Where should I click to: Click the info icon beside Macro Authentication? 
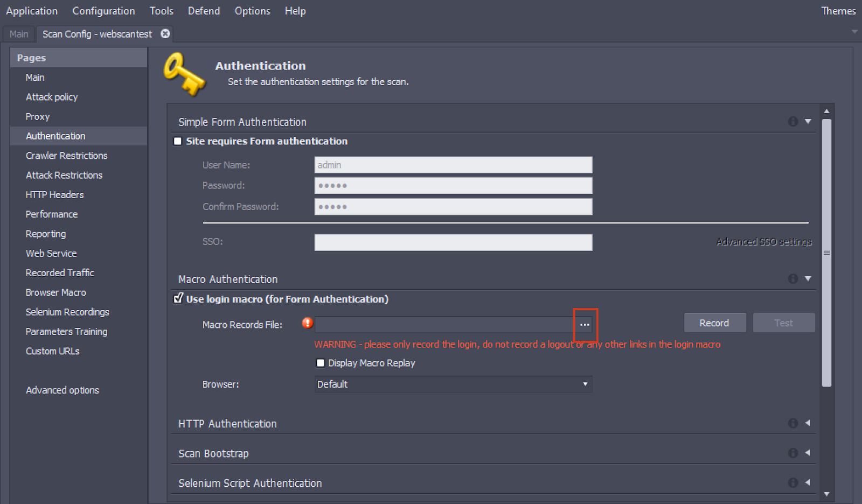coord(792,278)
